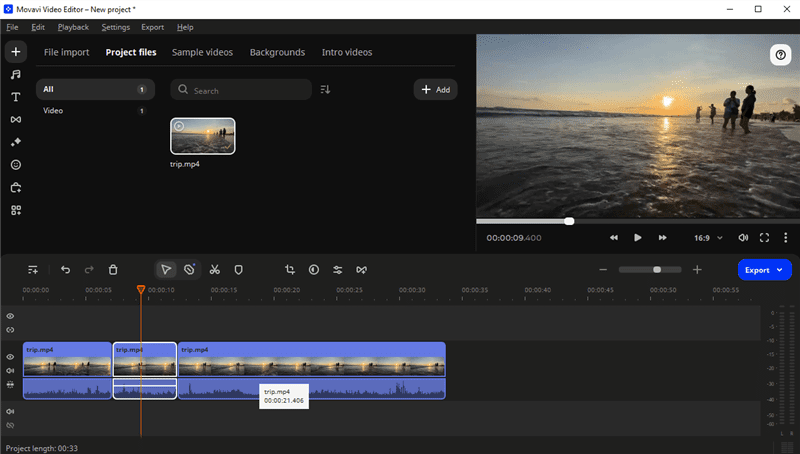
Task: Open the Playback menu
Action: [73, 27]
